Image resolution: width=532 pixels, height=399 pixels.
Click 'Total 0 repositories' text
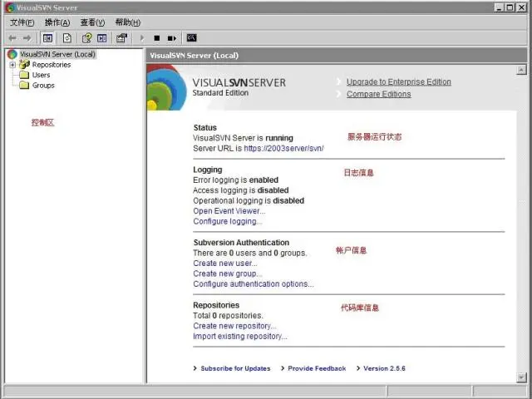[x=228, y=316]
